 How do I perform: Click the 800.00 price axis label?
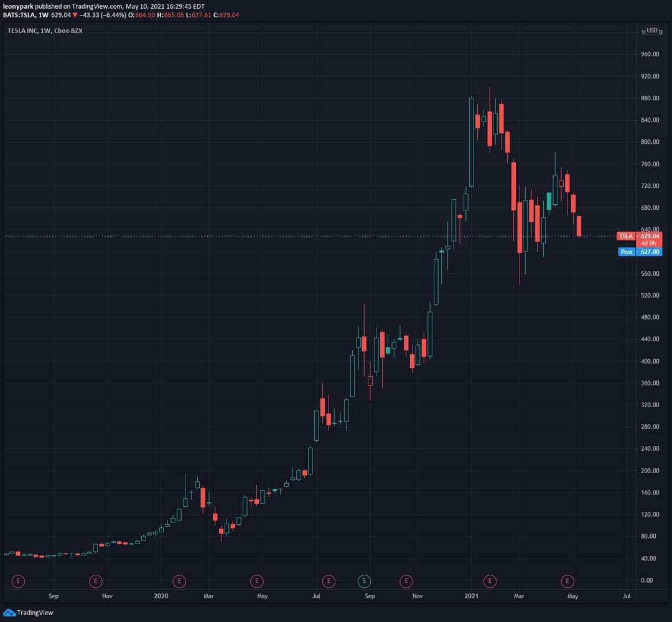point(650,142)
